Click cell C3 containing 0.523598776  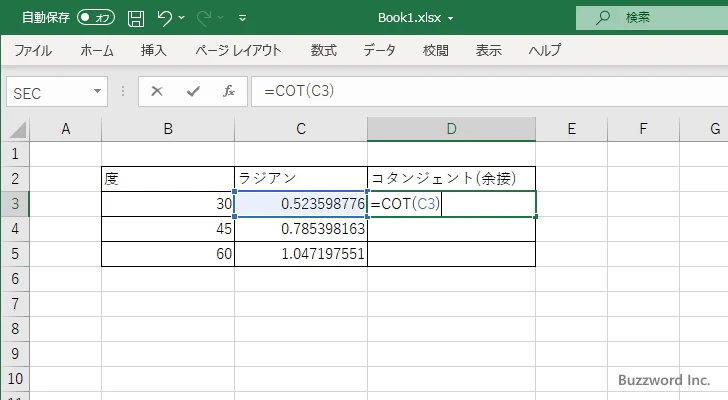click(301, 204)
